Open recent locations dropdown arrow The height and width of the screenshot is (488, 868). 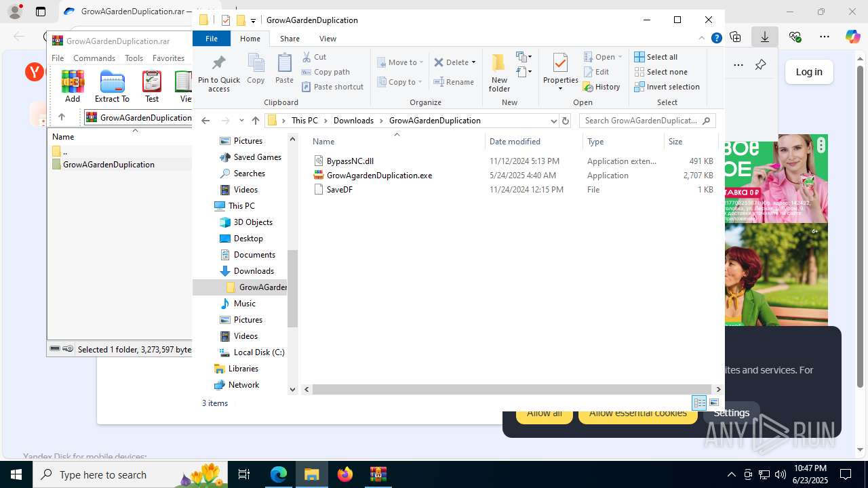point(241,121)
